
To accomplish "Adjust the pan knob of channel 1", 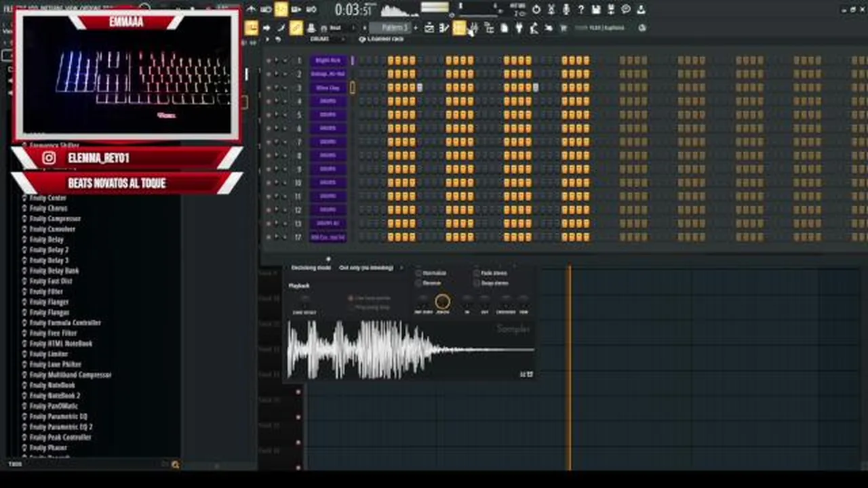I will click(277, 61).
